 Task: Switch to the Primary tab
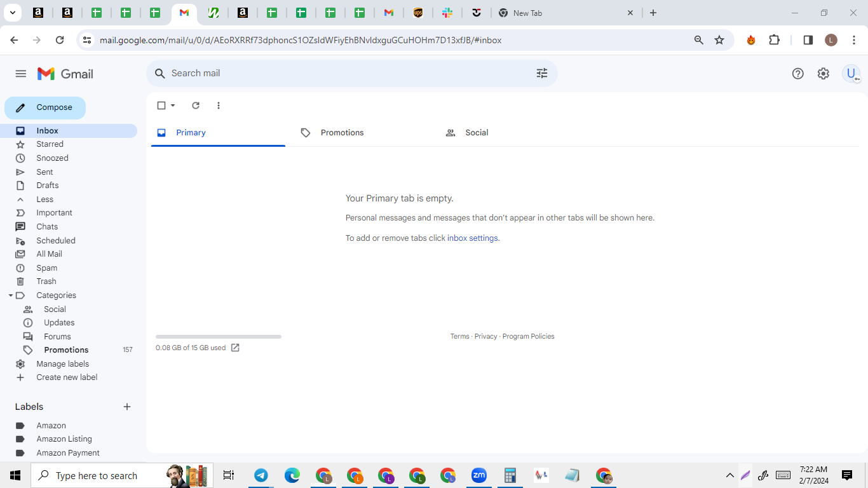point(218,133)
